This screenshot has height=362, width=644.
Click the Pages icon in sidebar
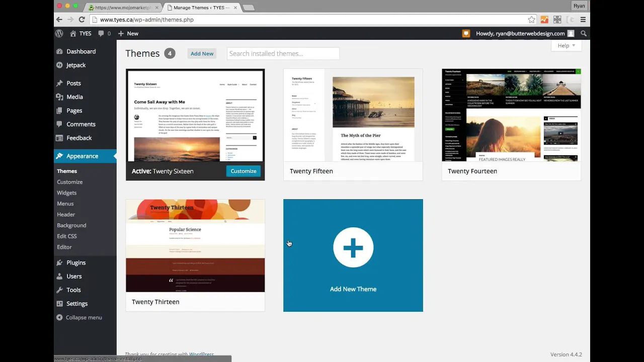60,110
